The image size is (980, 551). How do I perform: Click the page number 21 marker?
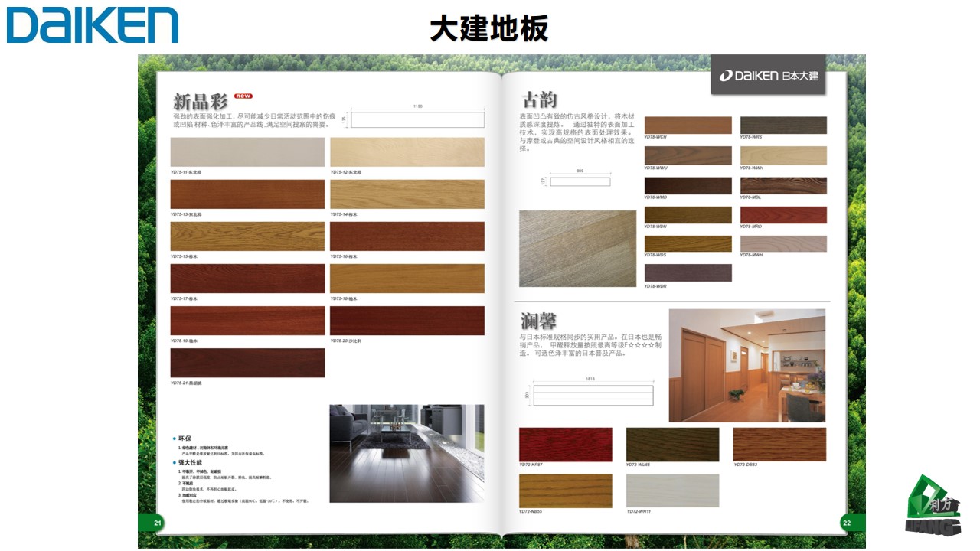coord(158,523)
